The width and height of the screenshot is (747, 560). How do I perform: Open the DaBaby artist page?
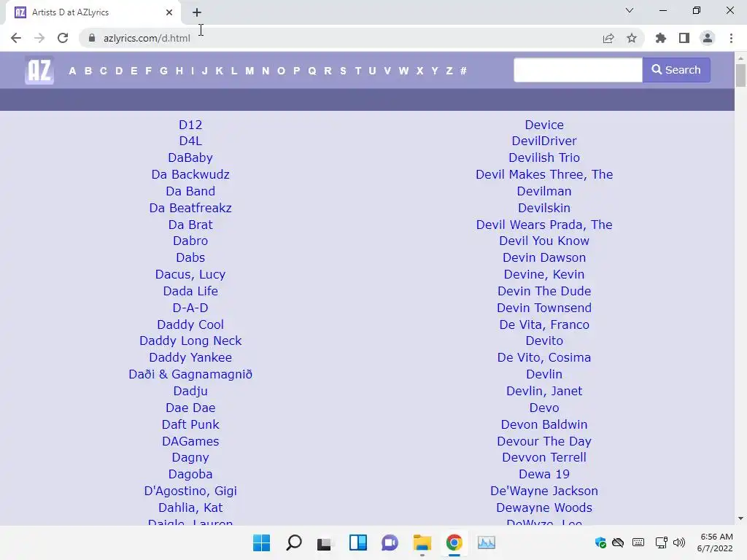(x=190, y=157)
